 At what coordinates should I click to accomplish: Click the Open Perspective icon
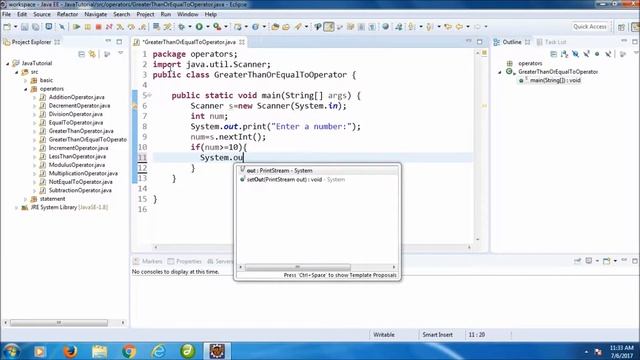621,27
